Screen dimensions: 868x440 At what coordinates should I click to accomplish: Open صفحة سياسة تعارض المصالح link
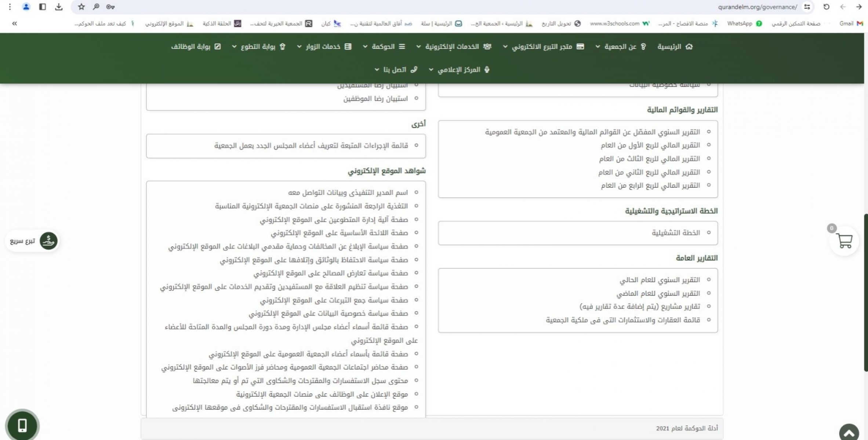click(x=330, y=274)
